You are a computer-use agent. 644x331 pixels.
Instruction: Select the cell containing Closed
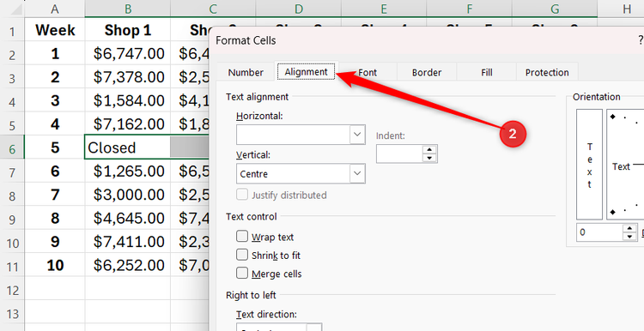click(128, 147)
